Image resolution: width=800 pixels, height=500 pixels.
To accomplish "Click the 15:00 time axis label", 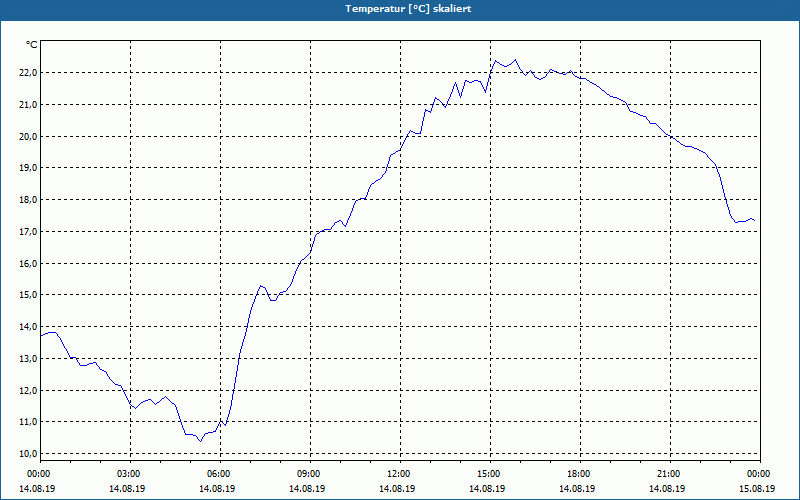I will click(x=488, y=474).
